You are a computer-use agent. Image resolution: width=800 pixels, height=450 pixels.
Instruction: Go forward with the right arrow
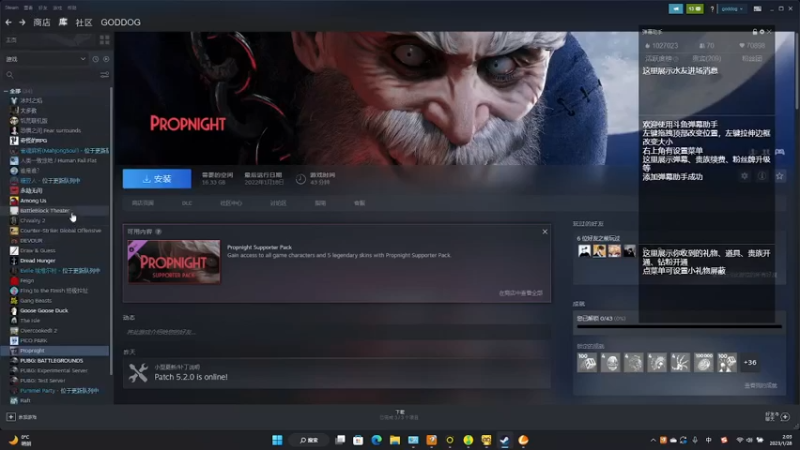(x=22, y=22)
